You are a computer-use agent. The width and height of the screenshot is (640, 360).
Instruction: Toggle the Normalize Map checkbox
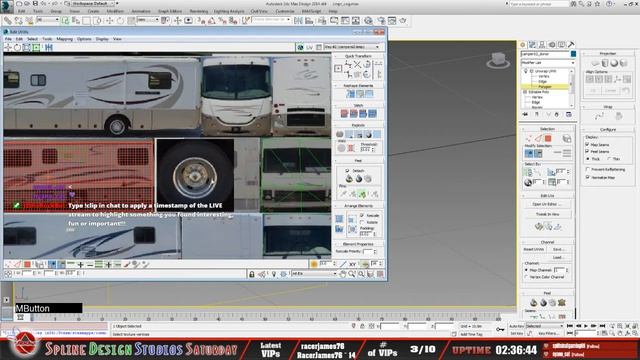coord(587,177)
